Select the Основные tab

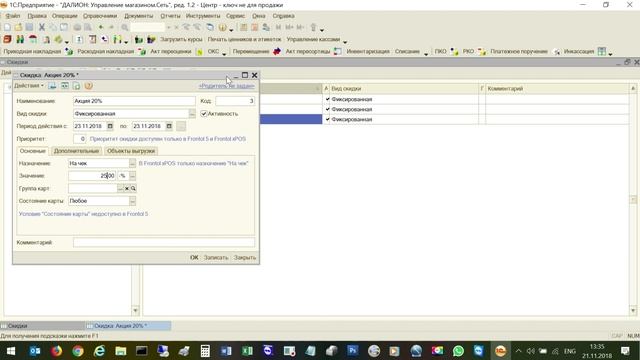coord(33,151)
